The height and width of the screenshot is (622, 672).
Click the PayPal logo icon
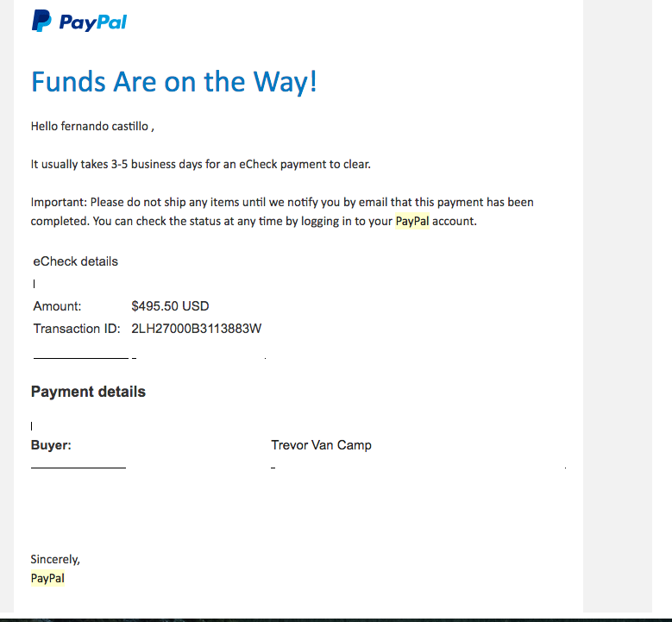41,21
